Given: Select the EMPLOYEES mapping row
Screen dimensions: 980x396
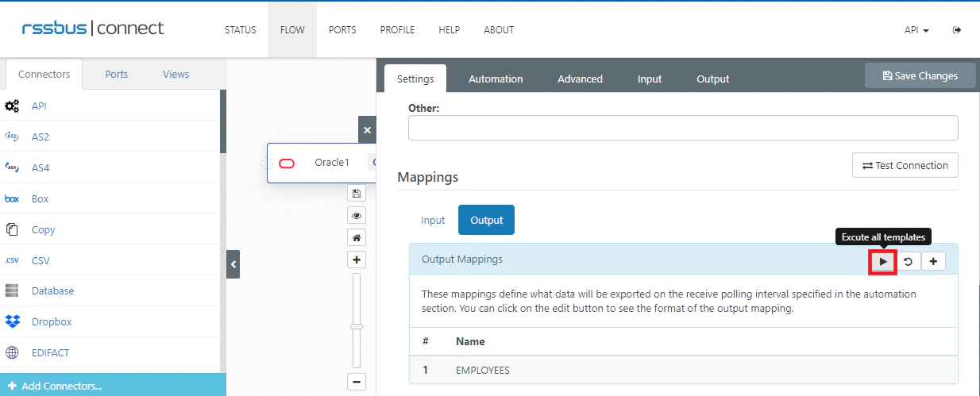Looking at the screenshot, I should tap(684, 370).
